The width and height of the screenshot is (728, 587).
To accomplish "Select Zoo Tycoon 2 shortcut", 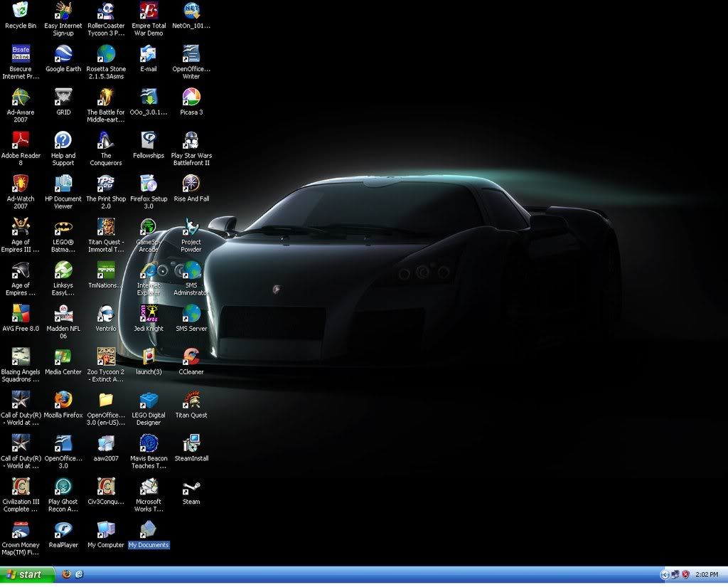I will pos(106,356).
